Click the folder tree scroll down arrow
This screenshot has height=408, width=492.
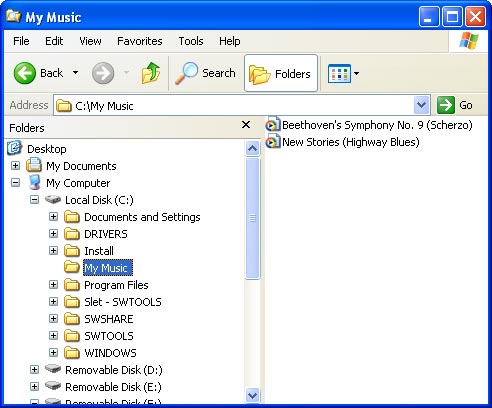252,396
